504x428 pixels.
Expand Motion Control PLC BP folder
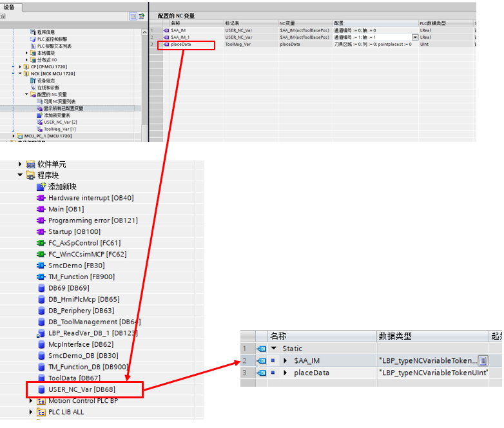coord(31,401)
